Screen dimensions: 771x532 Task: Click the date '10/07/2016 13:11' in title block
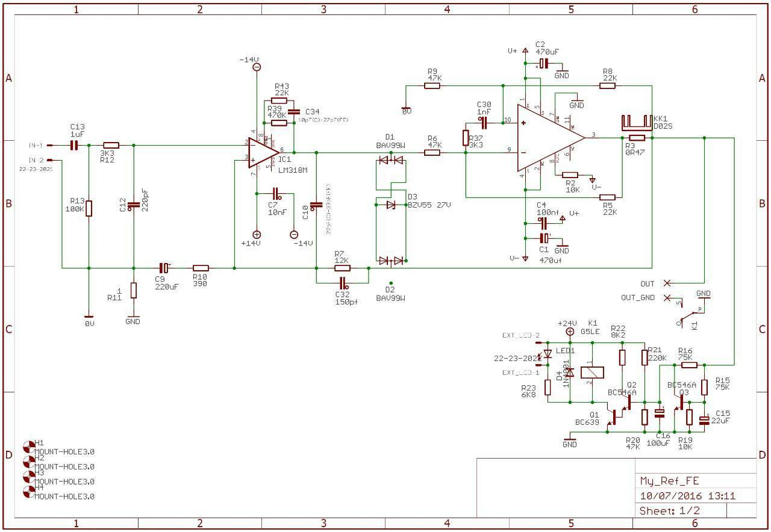687,496
